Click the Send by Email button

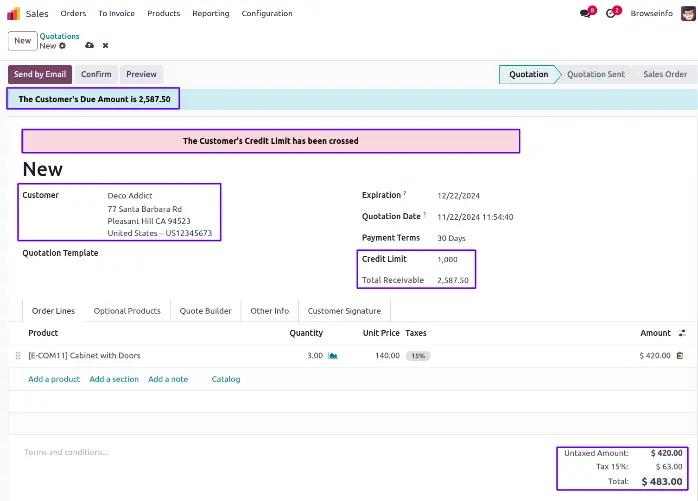pos(38,74)
